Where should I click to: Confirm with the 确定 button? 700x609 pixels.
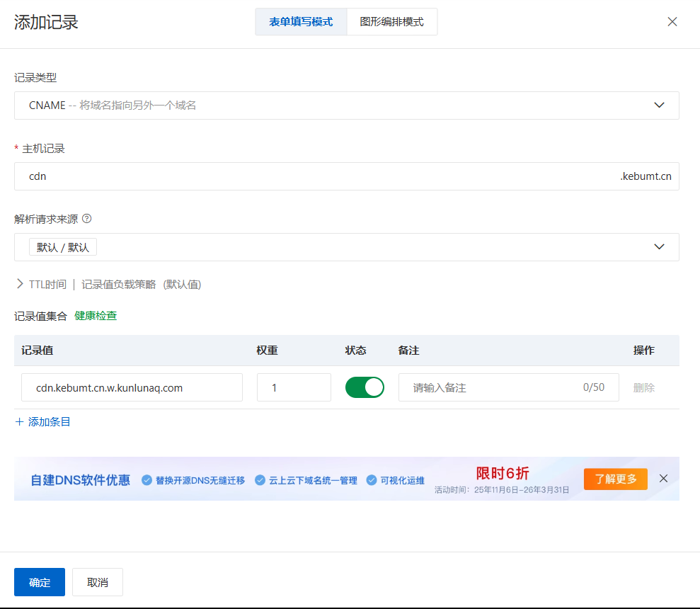click(40, 582)
